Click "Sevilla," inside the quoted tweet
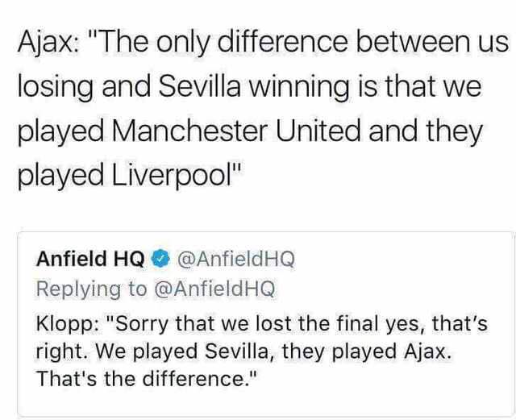 [240, 351]
